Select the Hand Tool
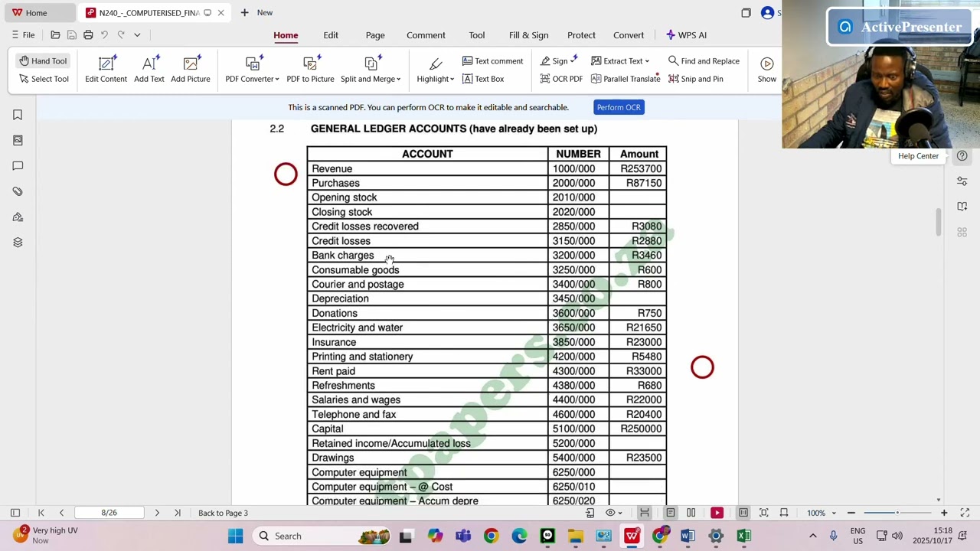The image size is (980, 551). [x=43, y=61]
